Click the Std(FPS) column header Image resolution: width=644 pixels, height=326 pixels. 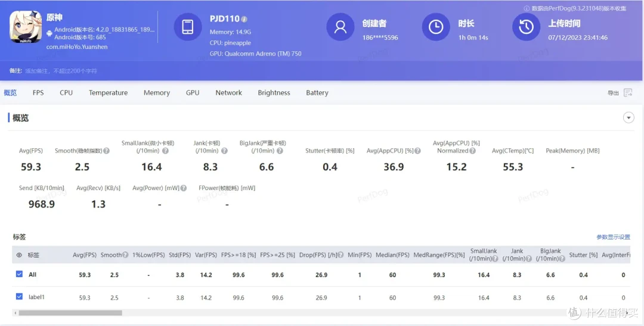(x=180, y=255)
